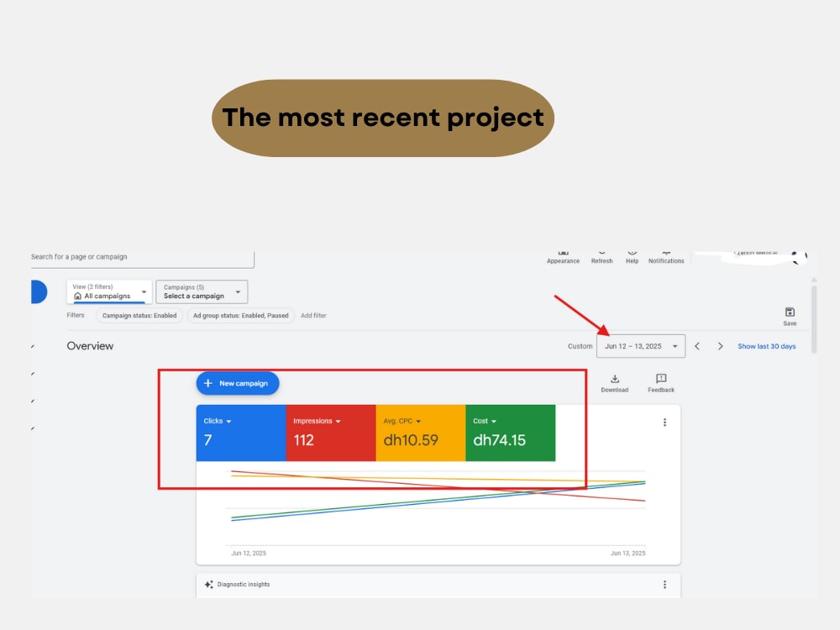The image size is (840, 630).
Task: View Notifications bell
Action: point(666,257)
